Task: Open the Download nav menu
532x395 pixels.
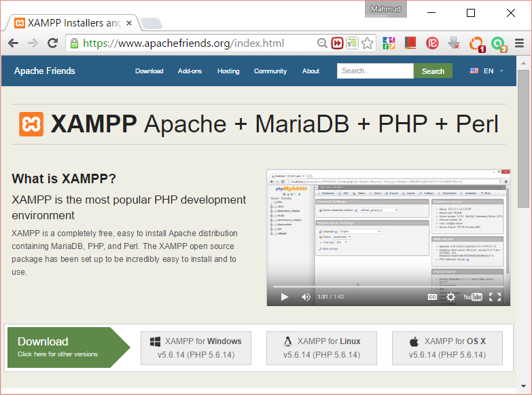Action: coord(149,71)
